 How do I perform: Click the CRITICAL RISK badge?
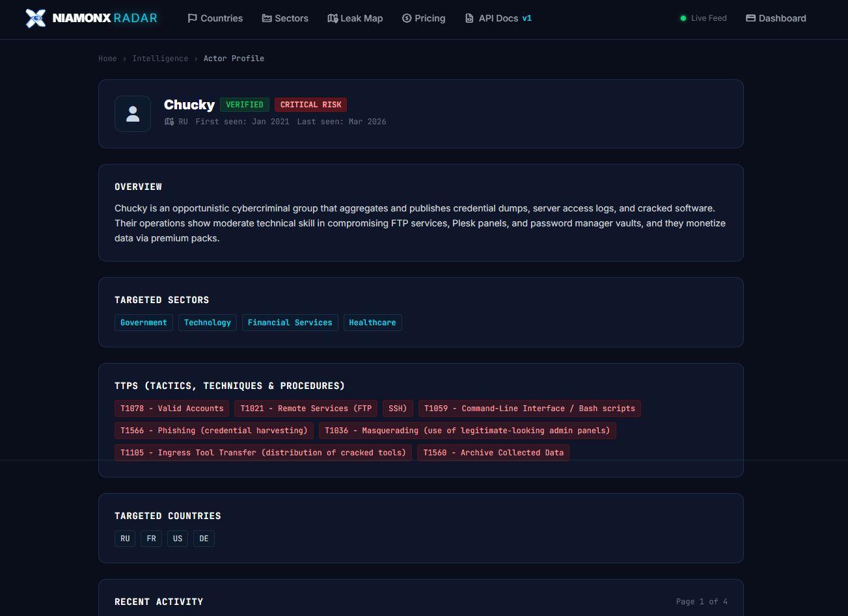point(310,105)
